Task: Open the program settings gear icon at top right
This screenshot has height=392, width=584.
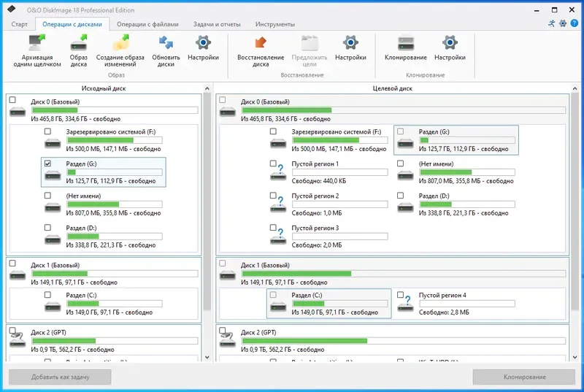Action: click(563, 23)
